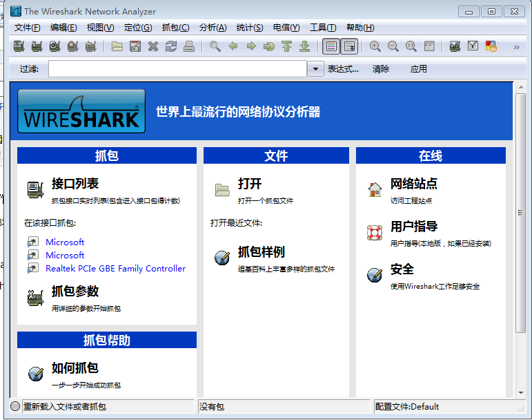
Task: Open the 安全 link
Action: 402,269
